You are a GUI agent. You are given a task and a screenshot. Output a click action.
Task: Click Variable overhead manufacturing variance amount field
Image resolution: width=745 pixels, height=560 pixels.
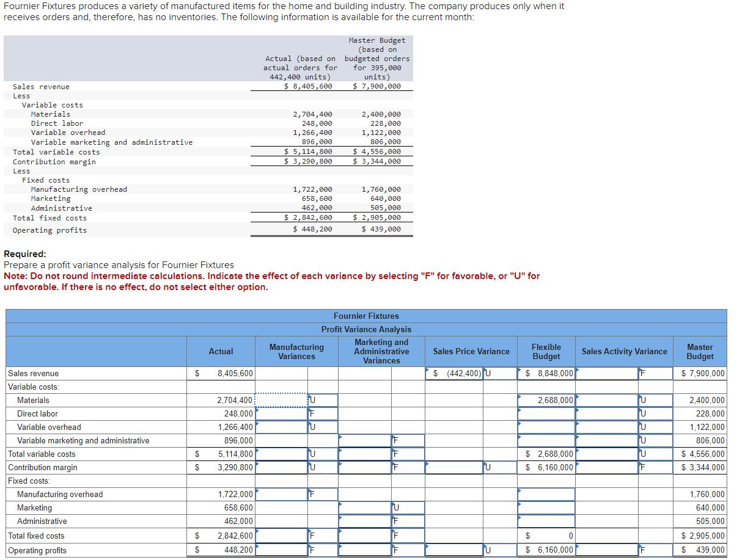[x=281, y=427]
